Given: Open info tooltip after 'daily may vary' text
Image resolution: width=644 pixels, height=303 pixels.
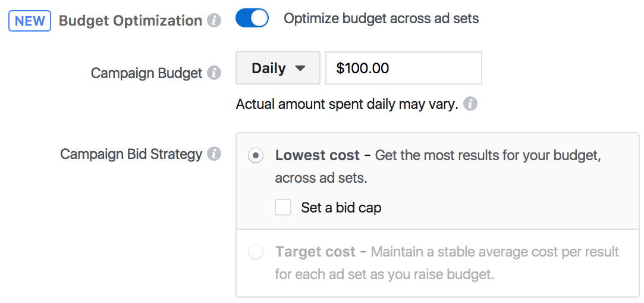Looking at the screenshot, I should (470, 104).
